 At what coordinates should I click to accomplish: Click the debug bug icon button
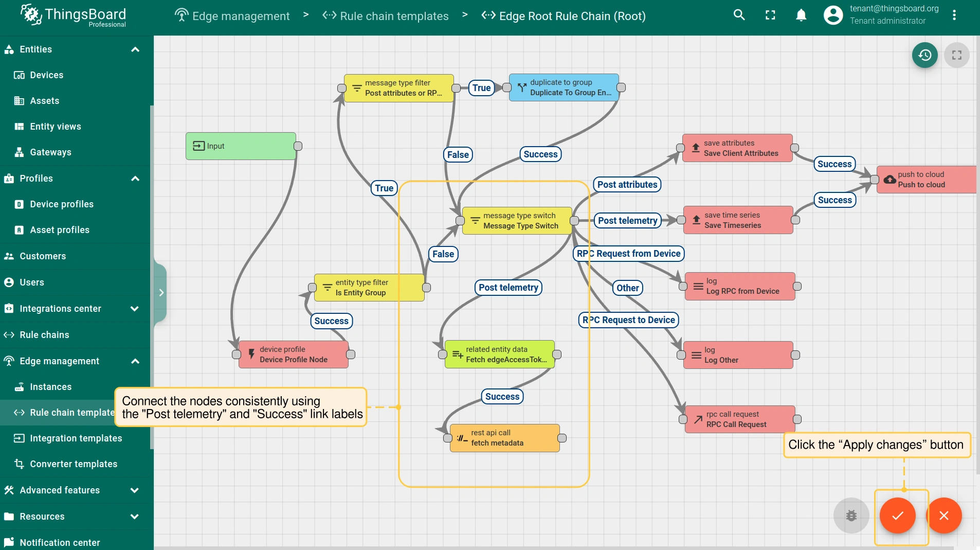click(851, 516)
